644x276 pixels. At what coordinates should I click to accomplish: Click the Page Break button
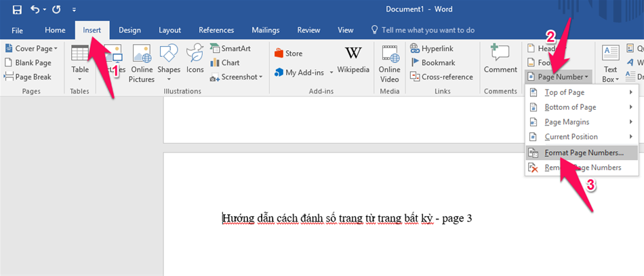[x=28, y=77]
